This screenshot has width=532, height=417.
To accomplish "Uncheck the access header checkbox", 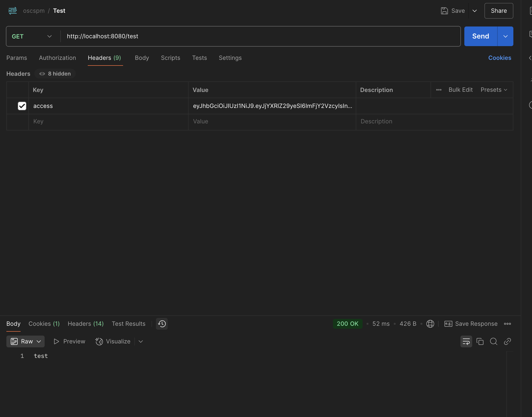I will pos(22,106).
